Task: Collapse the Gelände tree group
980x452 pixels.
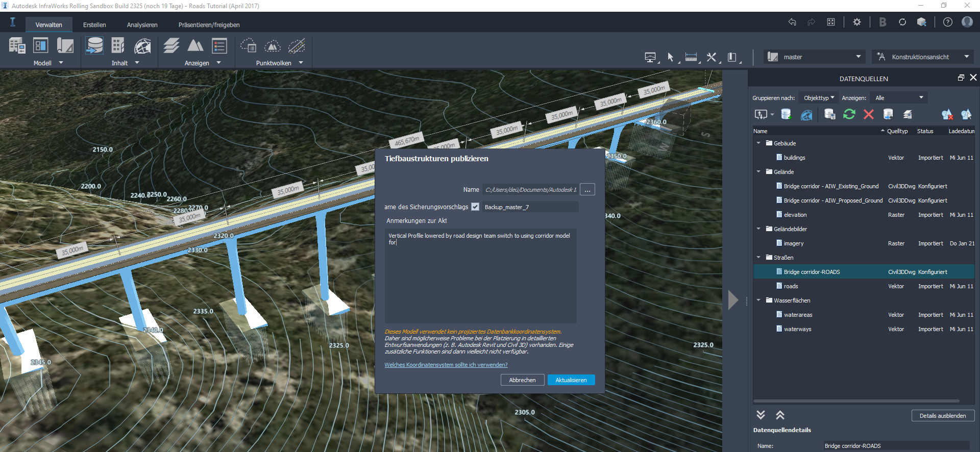Action: point(758,172)
